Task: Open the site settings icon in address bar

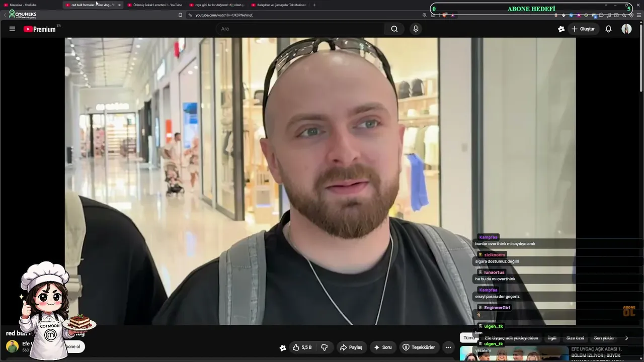Action: 190,15
